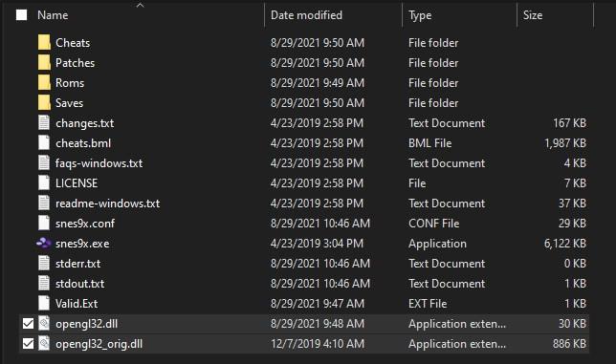
Task: Click the opengl32_orig.dll file icon
Action: 44,344
